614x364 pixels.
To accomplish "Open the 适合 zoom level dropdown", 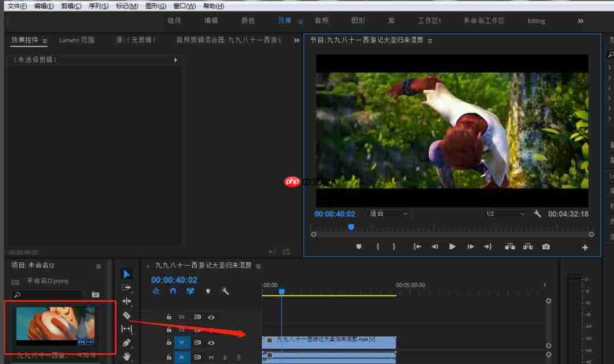I will click(388, 214).
